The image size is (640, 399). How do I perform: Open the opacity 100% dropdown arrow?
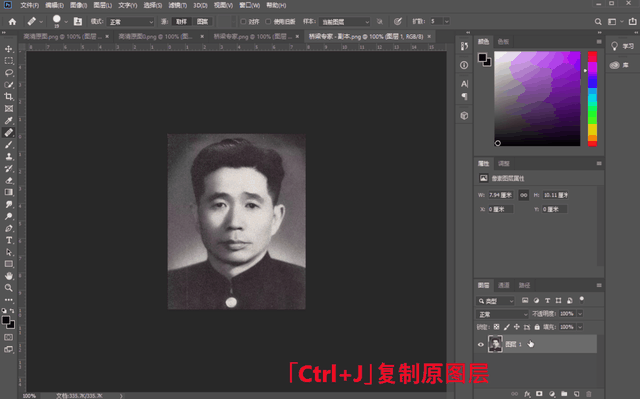[580, 314]
